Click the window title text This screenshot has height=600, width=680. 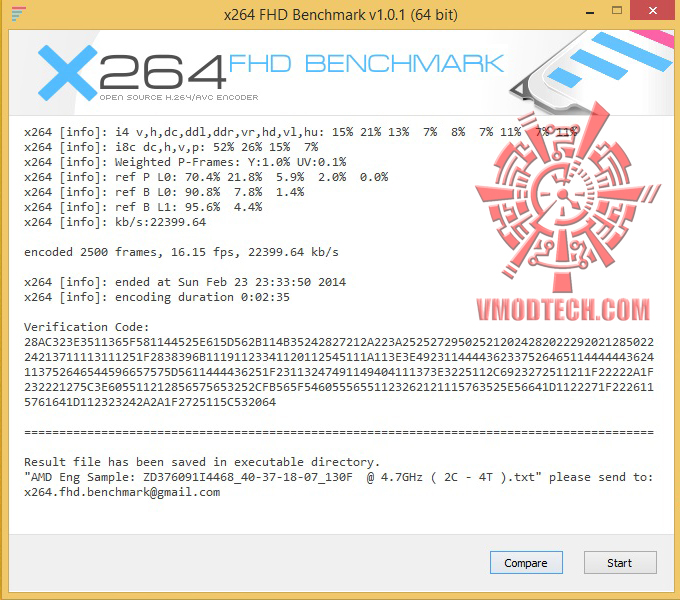[340, 15]
